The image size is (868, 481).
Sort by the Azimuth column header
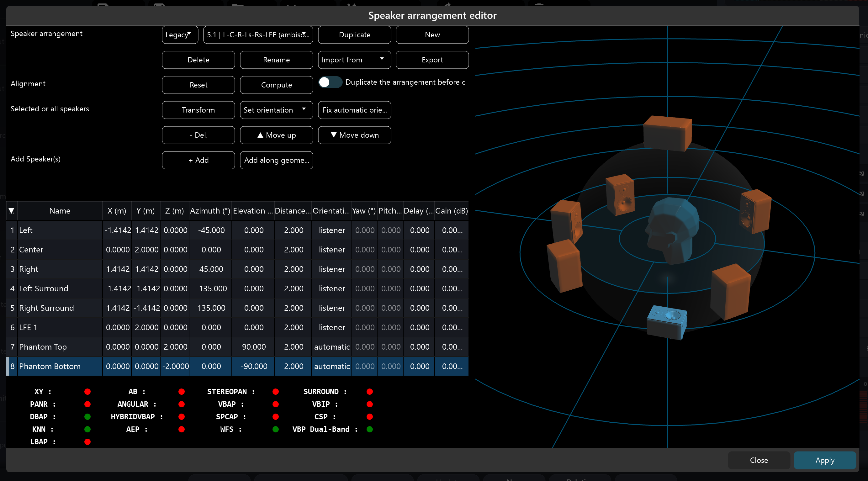coord(210,211)
